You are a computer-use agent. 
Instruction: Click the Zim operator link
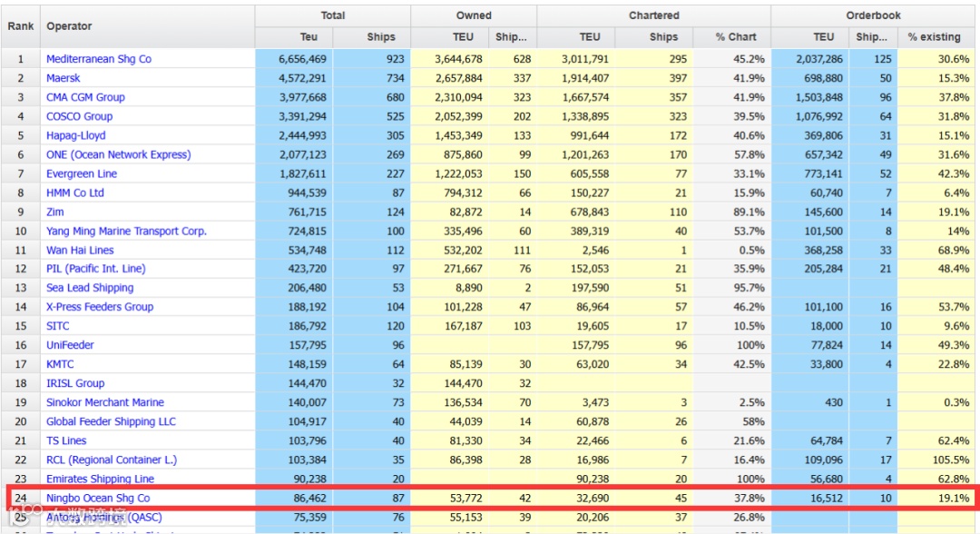pyautogui.click(x=55, y=212)
